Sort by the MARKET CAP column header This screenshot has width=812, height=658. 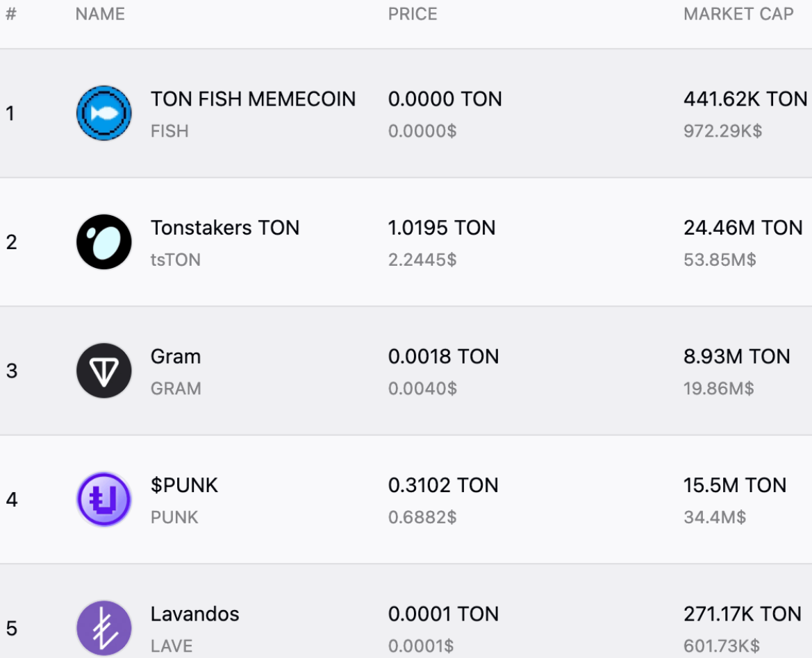point(738,15)
